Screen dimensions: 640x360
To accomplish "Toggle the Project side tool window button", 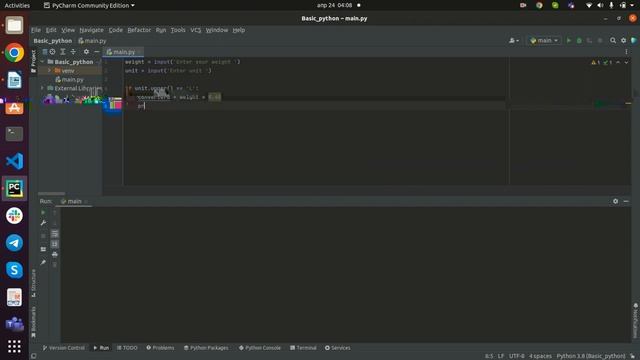I will tap(33, 61).
